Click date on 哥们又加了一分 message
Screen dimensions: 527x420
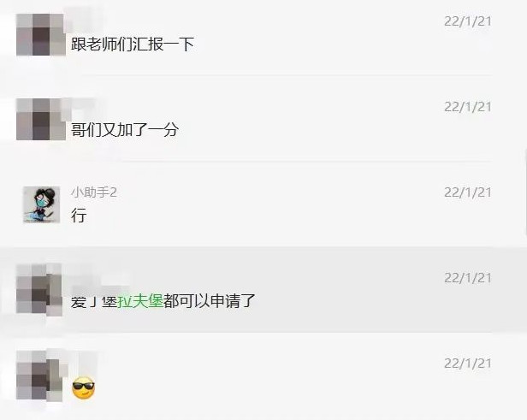(467, 107)
